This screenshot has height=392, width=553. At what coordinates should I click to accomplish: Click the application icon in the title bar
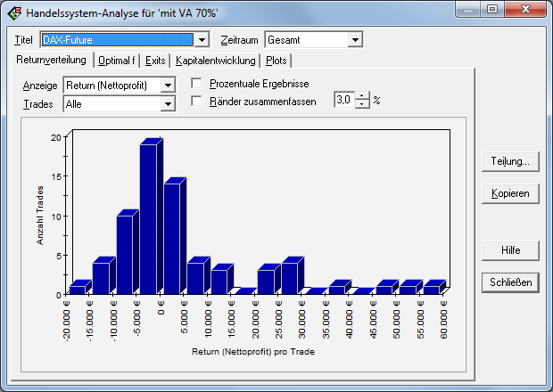14,12
